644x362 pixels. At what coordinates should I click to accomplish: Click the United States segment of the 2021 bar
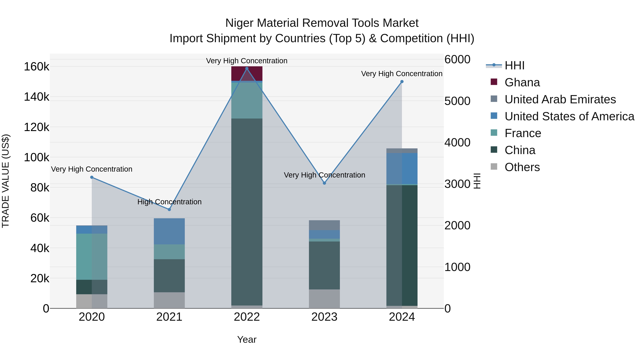pos(169,231)
